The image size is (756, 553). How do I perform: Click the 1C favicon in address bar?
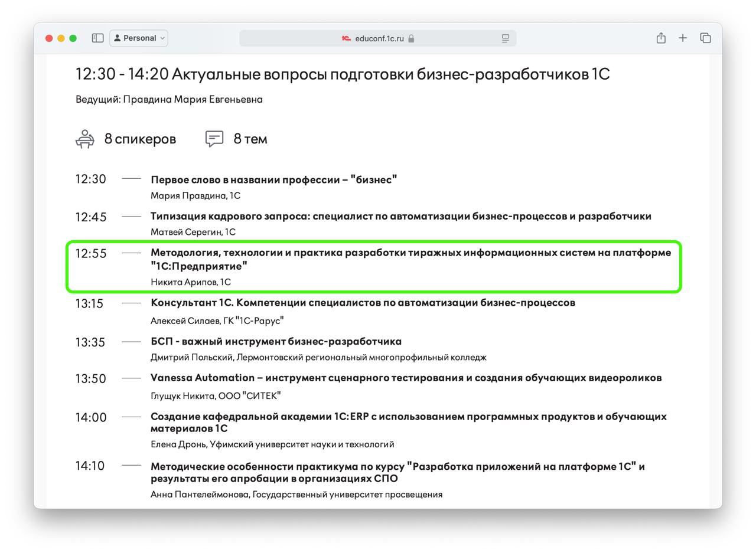coord(346,38)
